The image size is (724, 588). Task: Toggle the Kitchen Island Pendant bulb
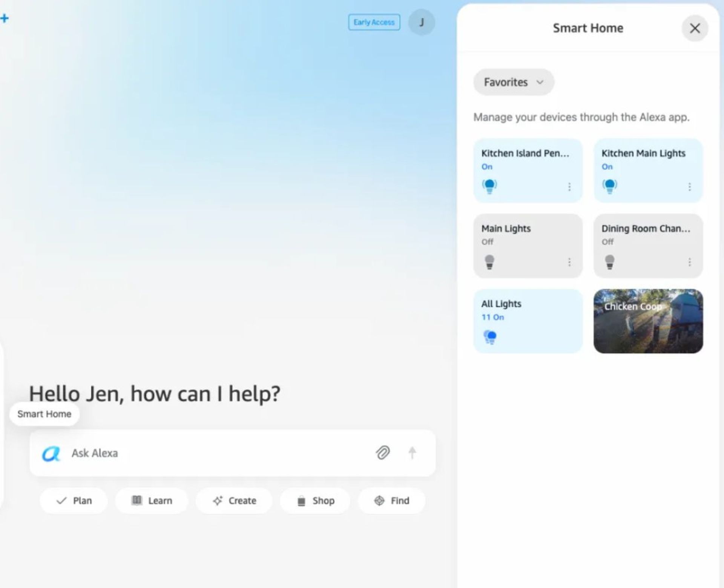pos(489,186)
